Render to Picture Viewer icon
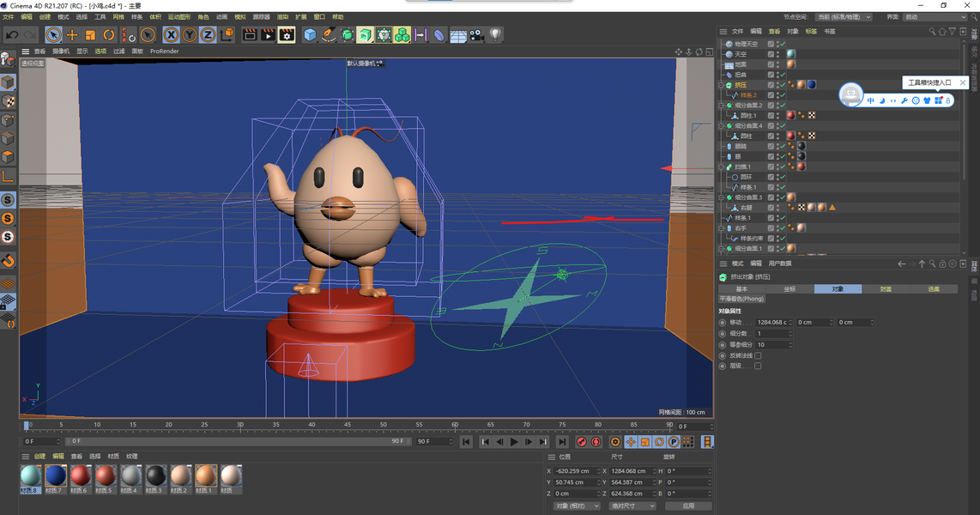980x515 pixels. point(268,35)
